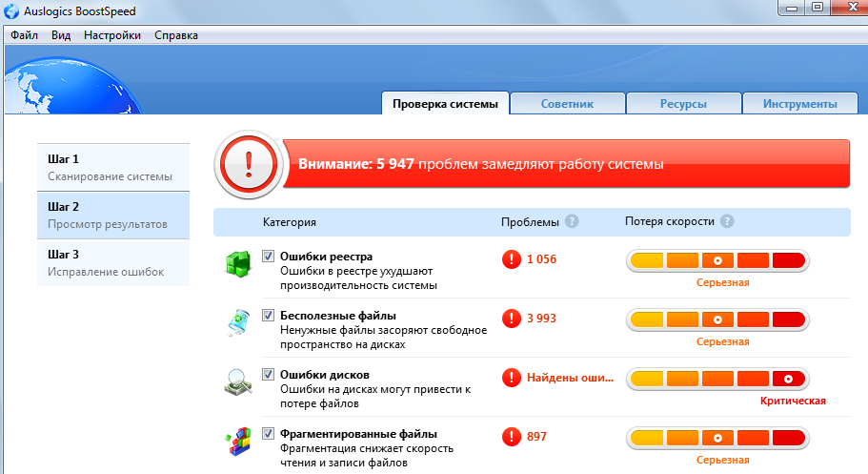Click the speed loss bar for Ошибки дисков

[x=718, y=380]
